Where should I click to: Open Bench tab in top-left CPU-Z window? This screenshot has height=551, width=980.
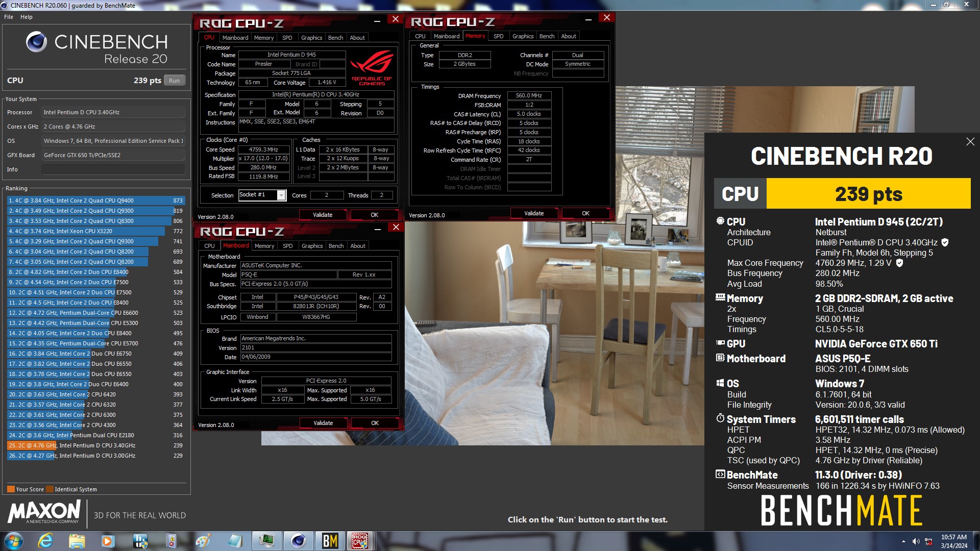click(x=335, y=38)
